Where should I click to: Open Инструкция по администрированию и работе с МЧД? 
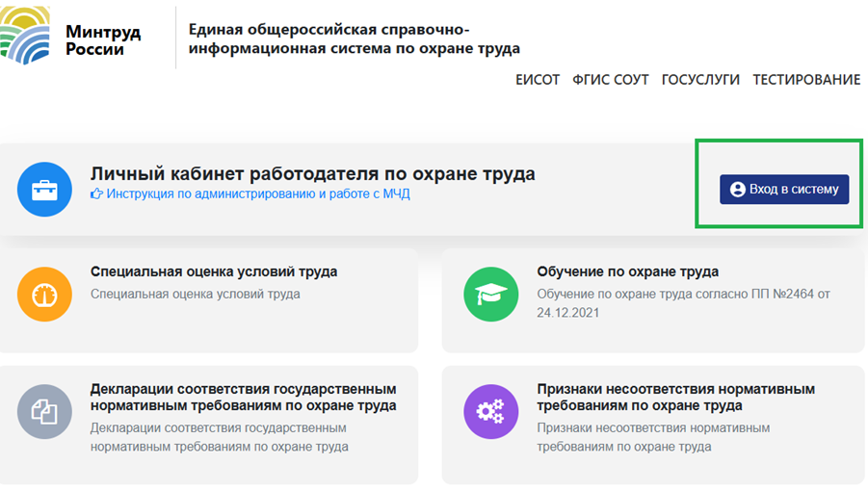pos(258,194)
